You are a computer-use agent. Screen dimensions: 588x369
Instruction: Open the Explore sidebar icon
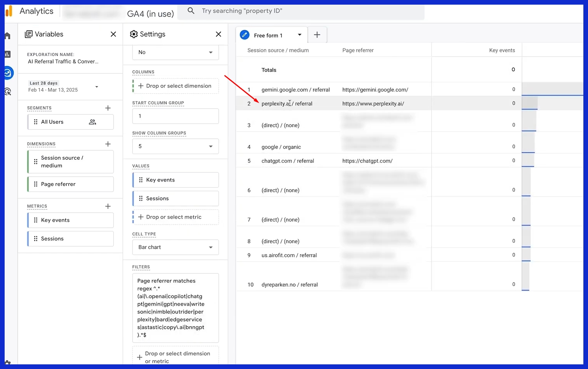pyautogui.click(x=8, y=73)
